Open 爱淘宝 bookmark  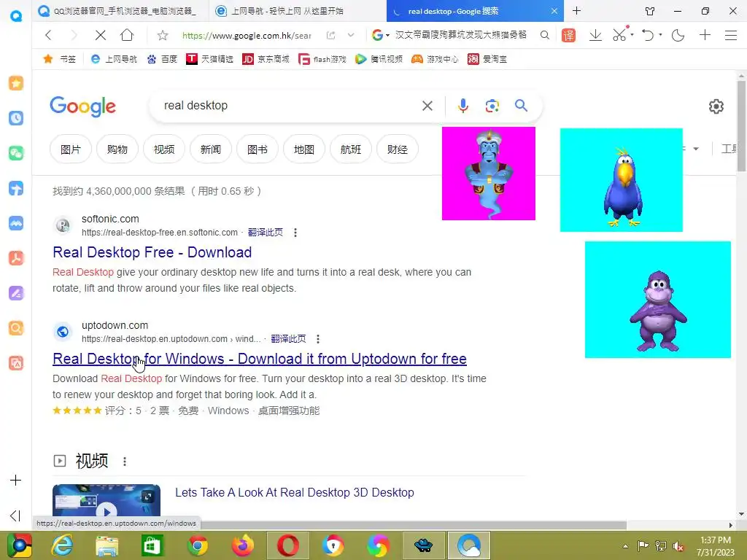coord(487,59)
